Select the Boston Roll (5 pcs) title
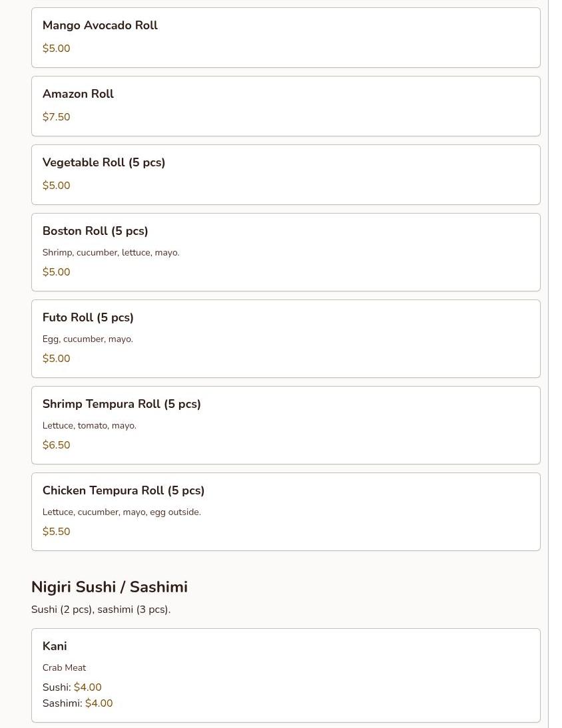 click(95, 231)
